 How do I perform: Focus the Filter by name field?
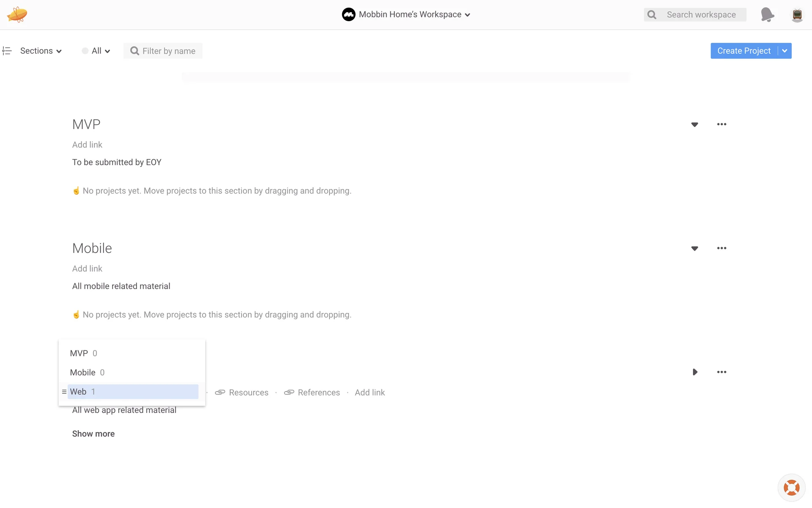click(168, 51)
